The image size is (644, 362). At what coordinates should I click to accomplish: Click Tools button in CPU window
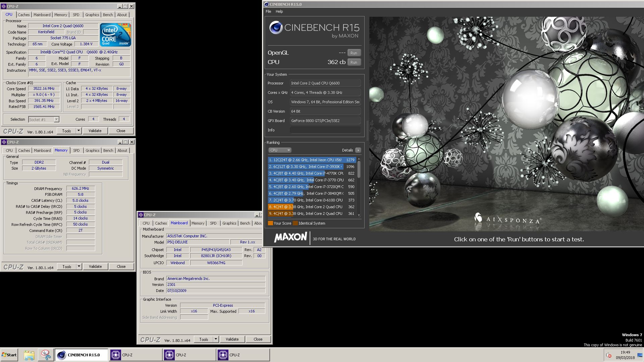pos(66,131)
